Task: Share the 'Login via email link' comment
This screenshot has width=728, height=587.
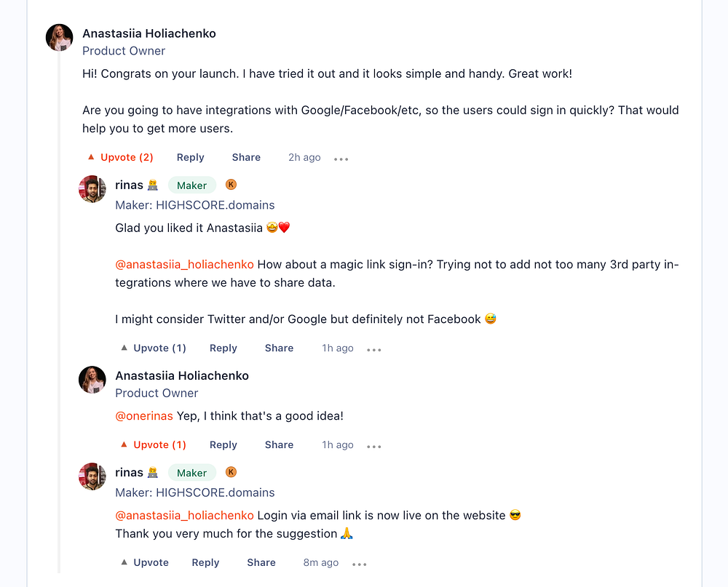Action: (261, 562)
